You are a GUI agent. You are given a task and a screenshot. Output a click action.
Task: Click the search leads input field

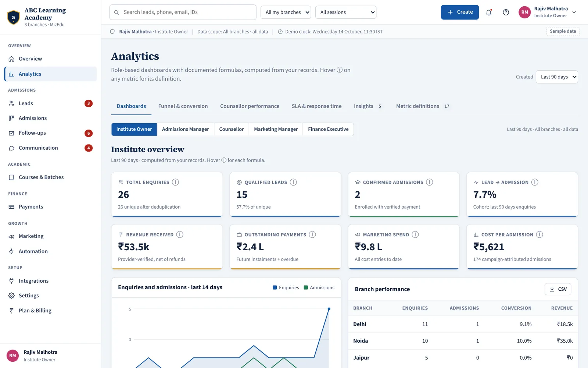[183, 12]
